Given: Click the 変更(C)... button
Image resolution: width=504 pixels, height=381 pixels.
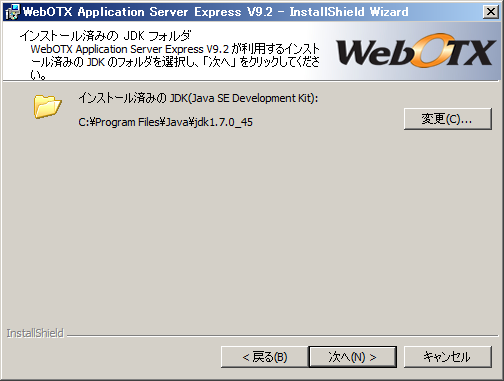Looking at the screenshot, I should [448, 119].
